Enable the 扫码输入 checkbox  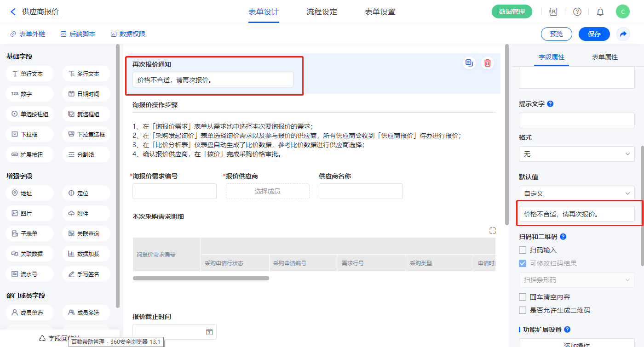tap(523, 250)
